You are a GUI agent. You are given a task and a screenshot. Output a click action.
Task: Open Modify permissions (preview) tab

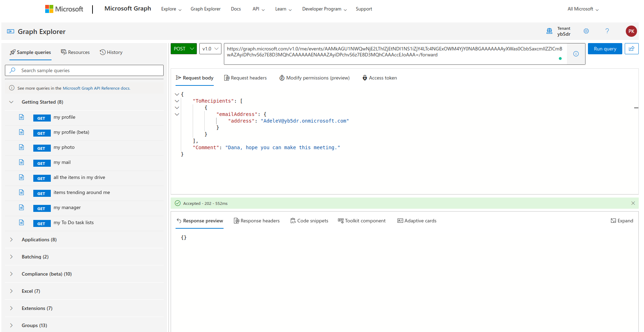pos(314,78)
